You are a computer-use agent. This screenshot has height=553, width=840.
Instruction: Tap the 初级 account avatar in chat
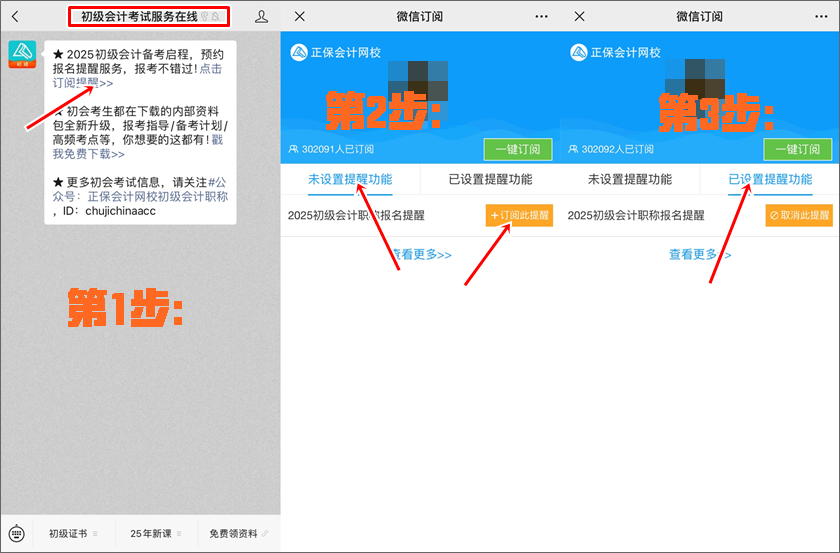[x=22, y=54]
